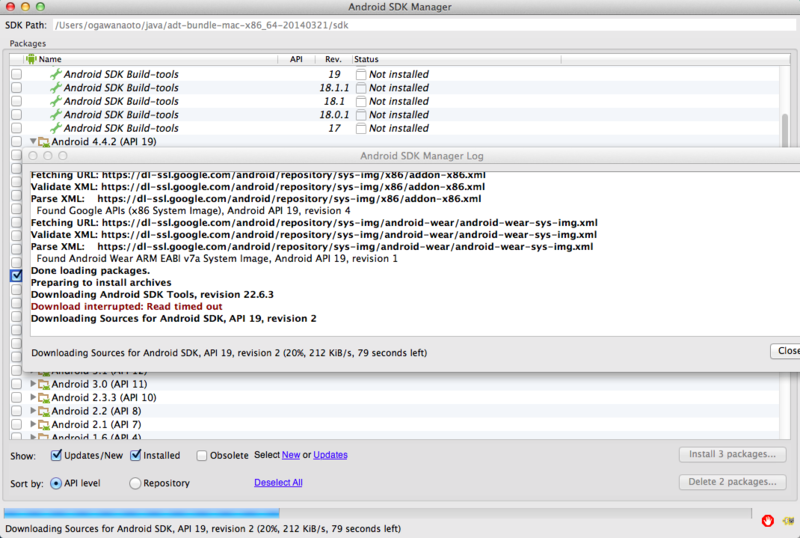800x538 pixels.
Task: Select the Build-tools 18.0.1 row name
Action: pyautogui.click(x=121, y=114)
